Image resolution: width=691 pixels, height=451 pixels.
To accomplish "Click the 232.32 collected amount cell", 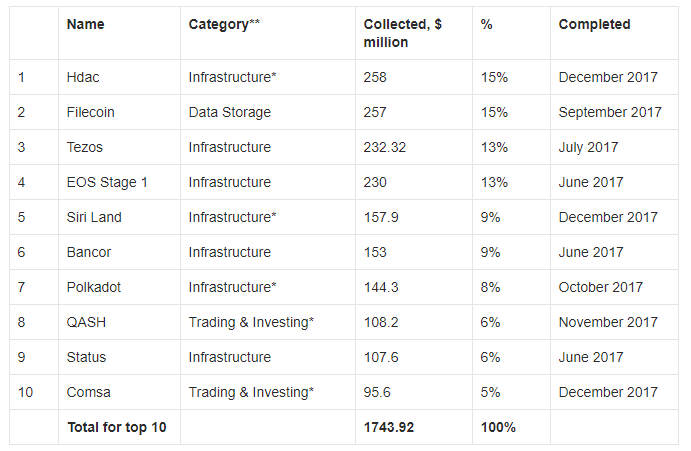I will pos(385,147).
